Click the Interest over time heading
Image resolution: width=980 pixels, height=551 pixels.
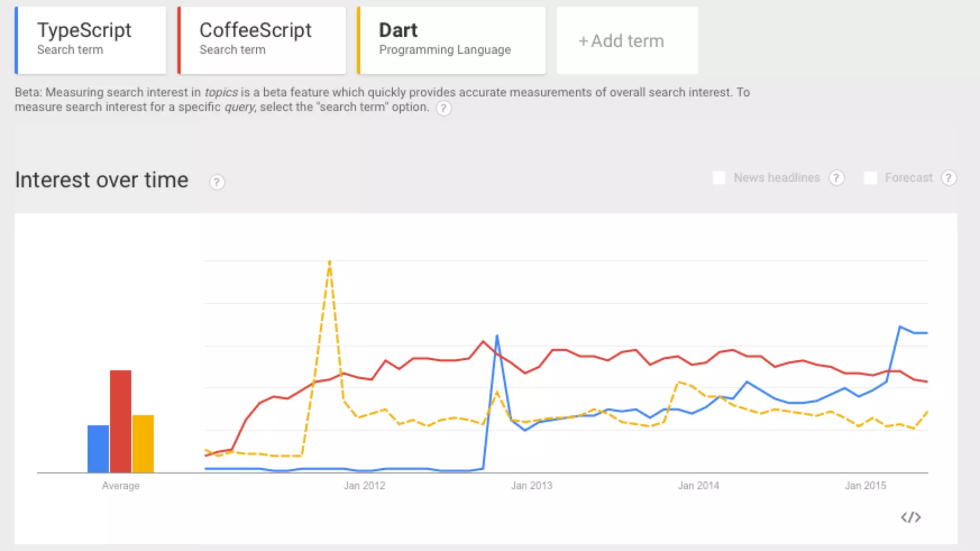[x=102, y=180]
